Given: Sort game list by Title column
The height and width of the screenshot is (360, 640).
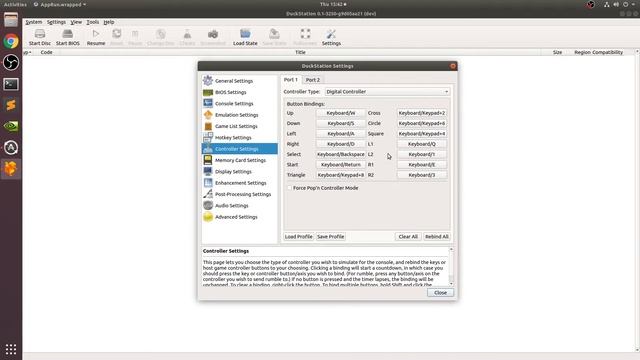Looking at the screenshot, I should click(x=300, y=52).
